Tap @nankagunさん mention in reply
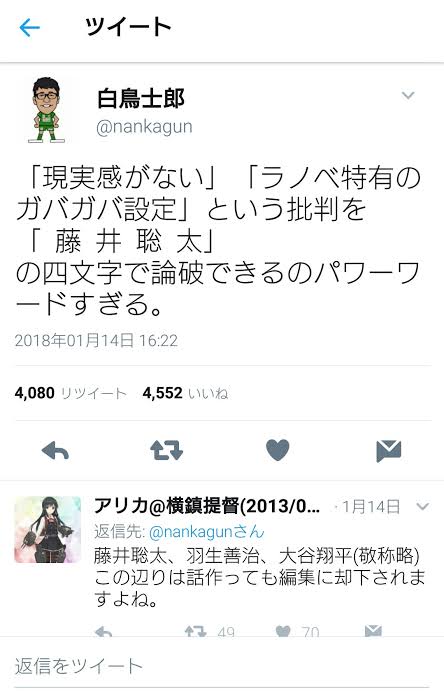This screenshot has height=691, width=444. [x=207, y=532]
